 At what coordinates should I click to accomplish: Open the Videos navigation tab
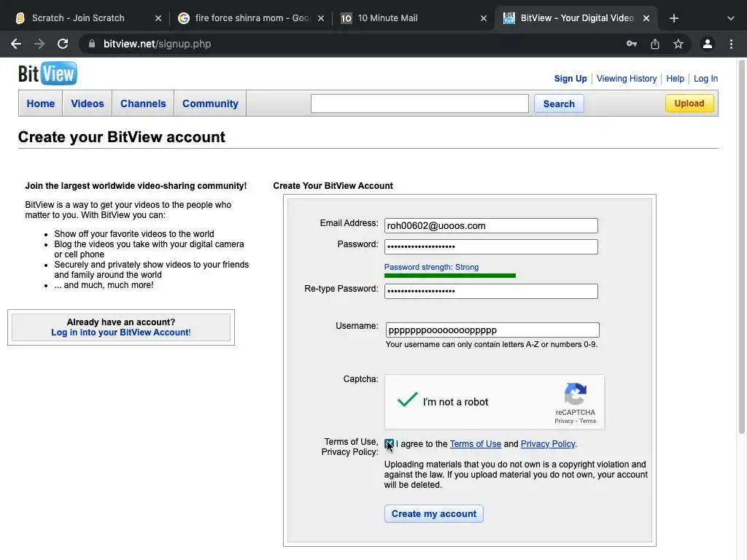click(x=88, y=104)
